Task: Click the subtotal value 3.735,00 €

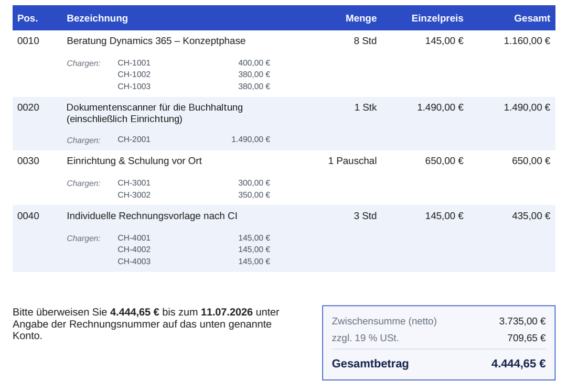Action: pos(522,321)
